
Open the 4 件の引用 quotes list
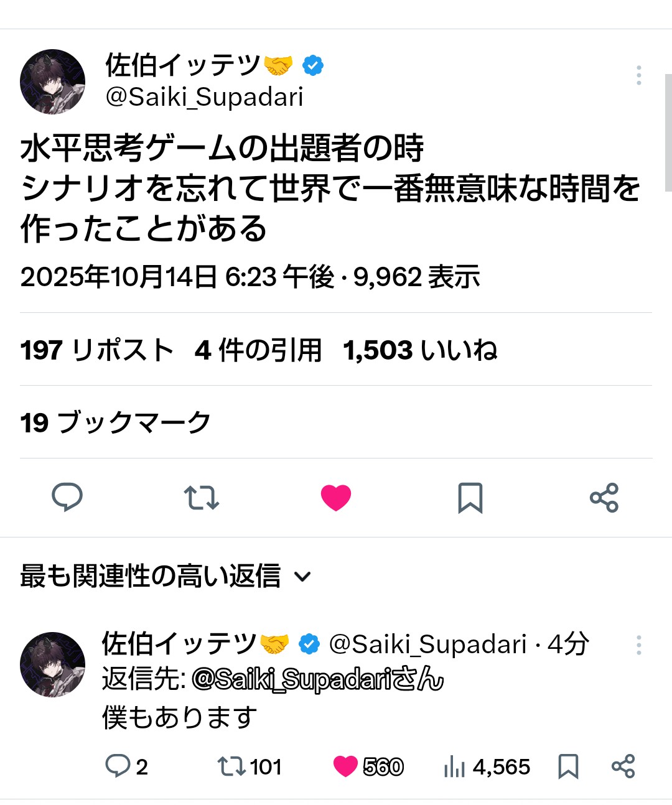[x=258, y=350]
